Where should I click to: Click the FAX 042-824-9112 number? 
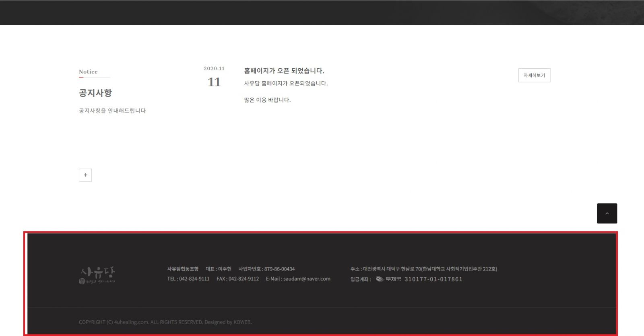(237, 279)
